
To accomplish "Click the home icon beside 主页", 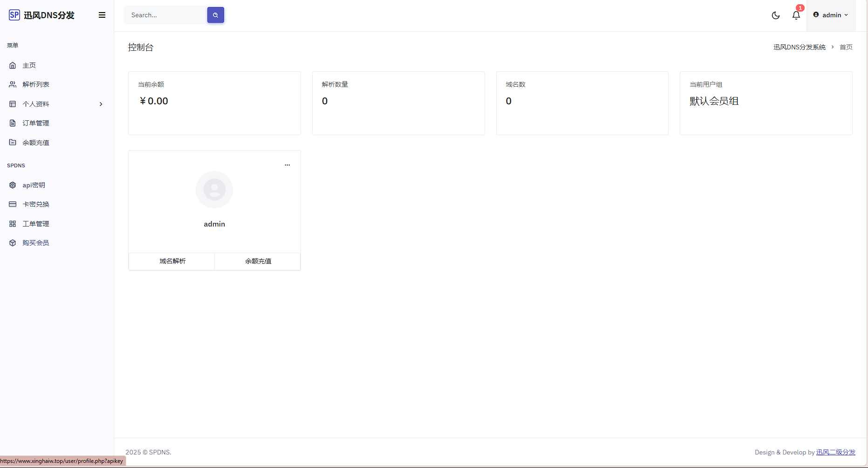I will (13, 65).
